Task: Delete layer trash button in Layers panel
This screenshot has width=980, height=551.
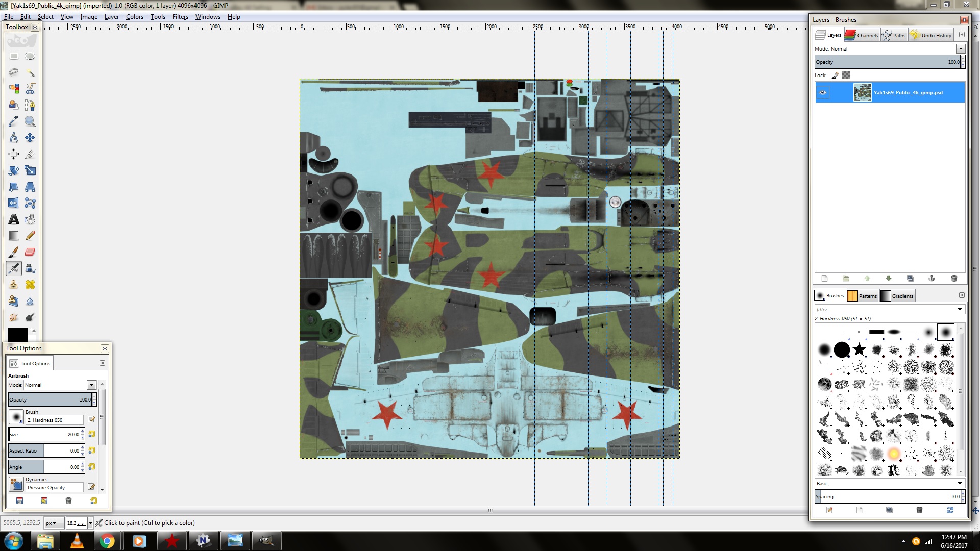Action: [x=954, y=279]
